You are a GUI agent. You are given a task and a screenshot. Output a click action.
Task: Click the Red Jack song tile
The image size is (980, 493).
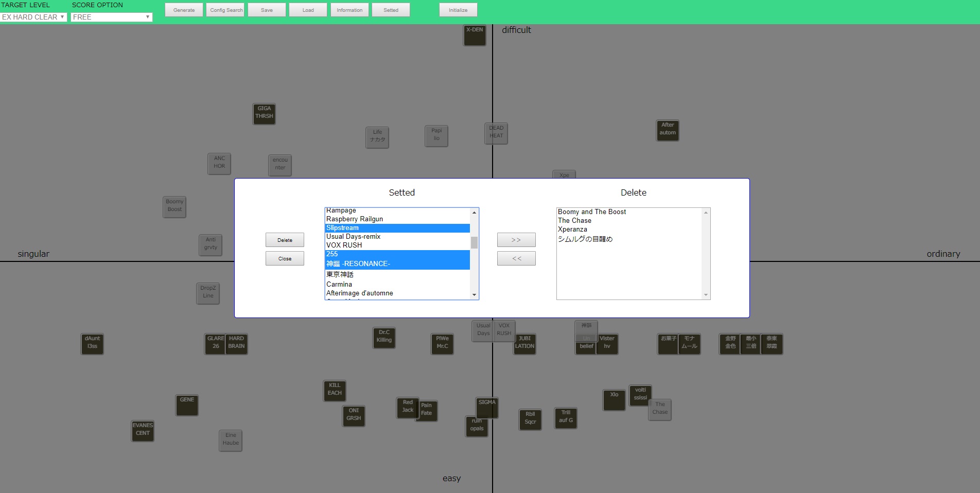click(407, 408)
